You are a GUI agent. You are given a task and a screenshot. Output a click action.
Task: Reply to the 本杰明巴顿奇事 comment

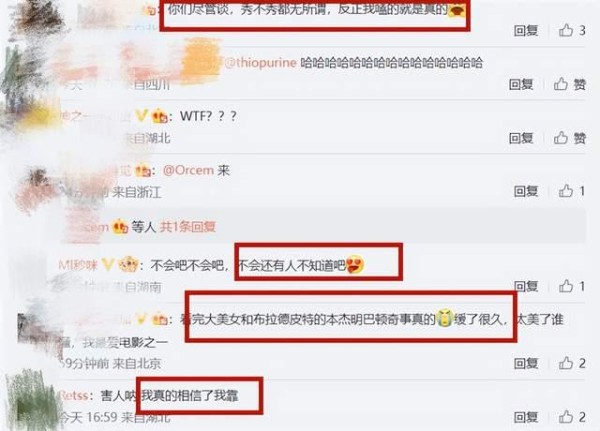pyautogui.click(x=526, y=363)
